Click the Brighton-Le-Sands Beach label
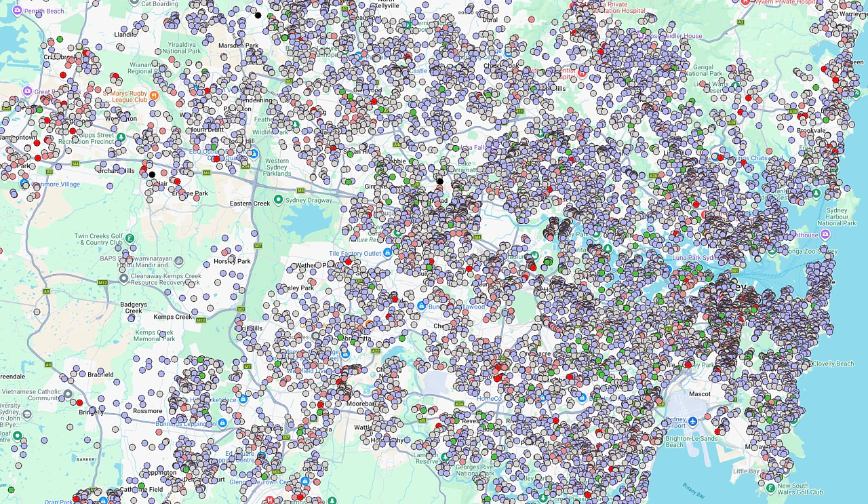 pos(690,442)
